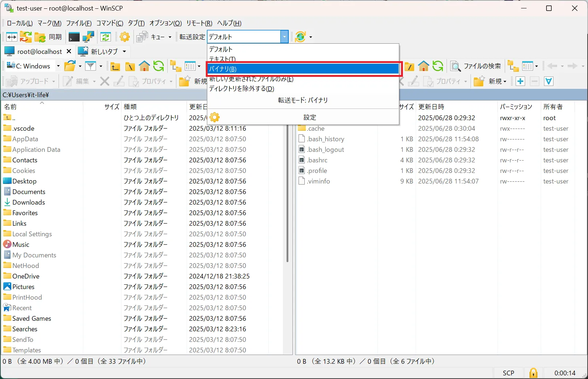Viewport: 588px width, 379px height.
Task: Go to local root directory icon
Action: pos(130,66)
